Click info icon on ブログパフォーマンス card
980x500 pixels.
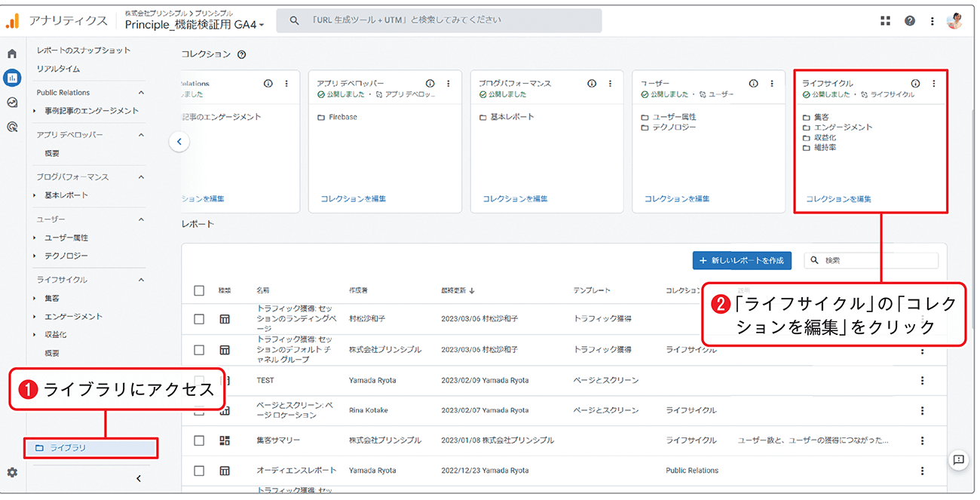pos(592,84)
